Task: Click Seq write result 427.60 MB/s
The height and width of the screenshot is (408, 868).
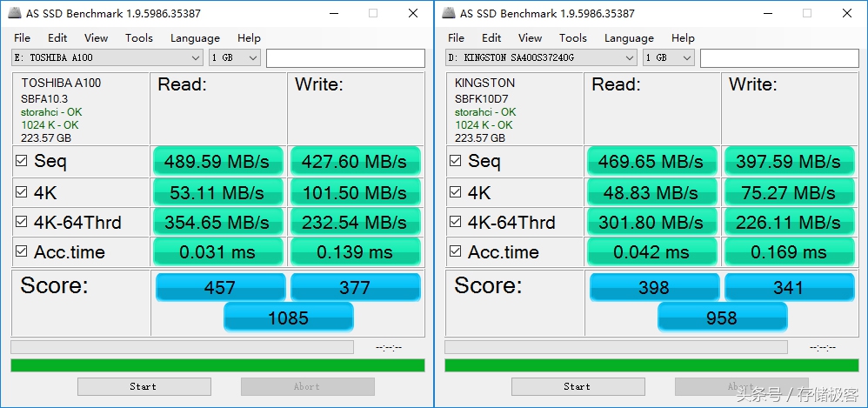Action: [x=355, y=161]
